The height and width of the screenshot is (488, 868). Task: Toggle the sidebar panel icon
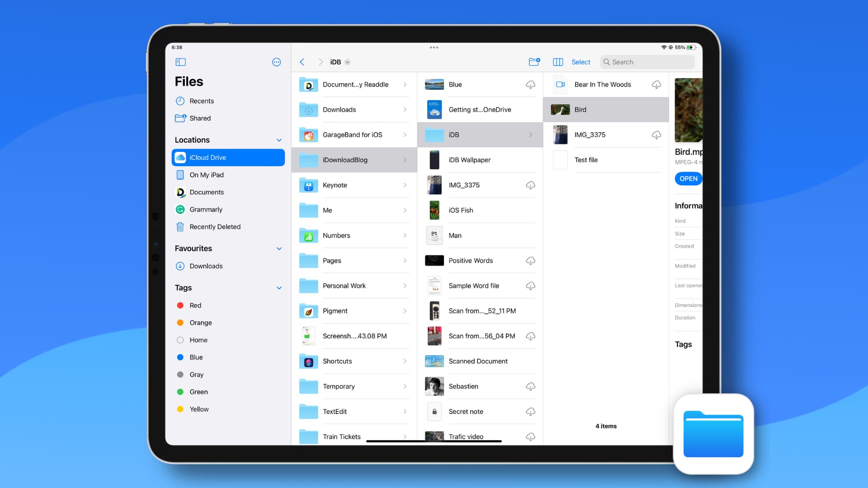pos(180,62)
